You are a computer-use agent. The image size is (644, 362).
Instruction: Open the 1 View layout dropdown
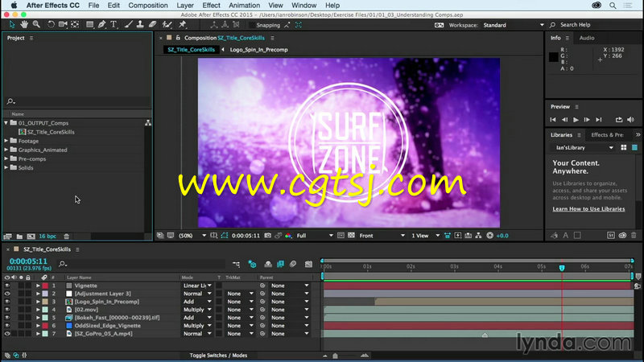click(x=426, y=236)
